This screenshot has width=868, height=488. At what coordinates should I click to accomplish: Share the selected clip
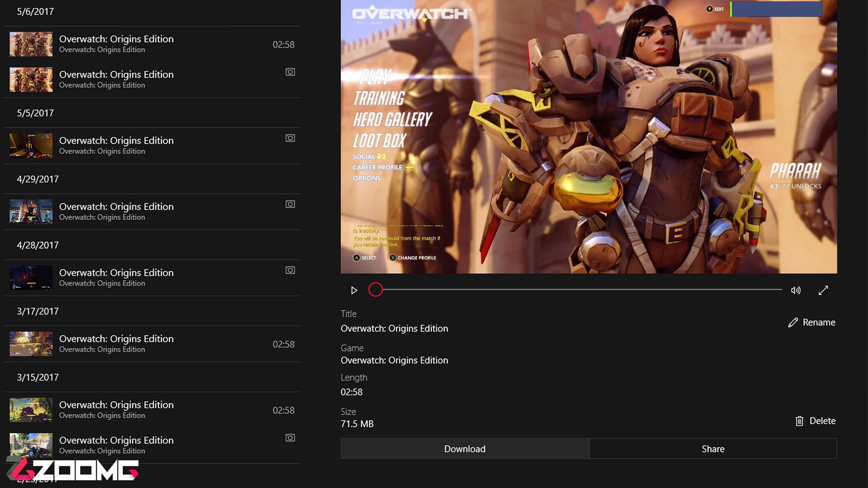pyautogui.click(x=713, y=449)
